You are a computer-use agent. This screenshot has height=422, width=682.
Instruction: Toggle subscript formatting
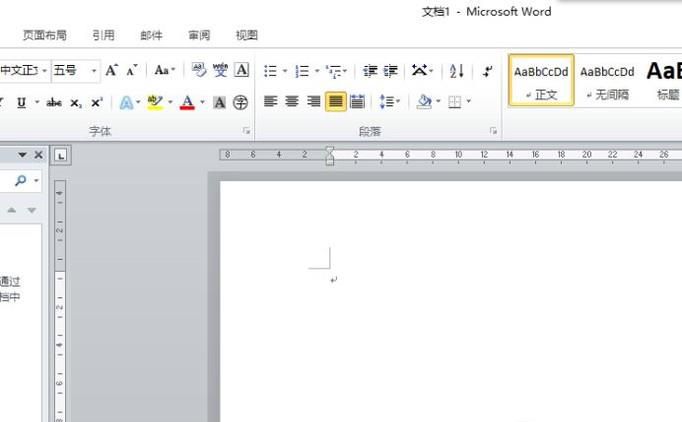(76, 103)
